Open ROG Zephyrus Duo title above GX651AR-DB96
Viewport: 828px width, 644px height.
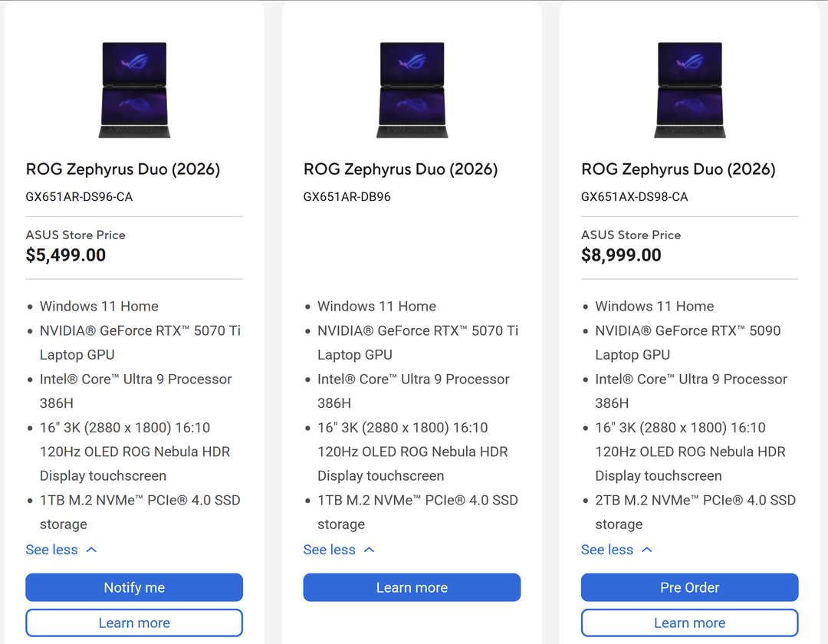click(400, 169)
